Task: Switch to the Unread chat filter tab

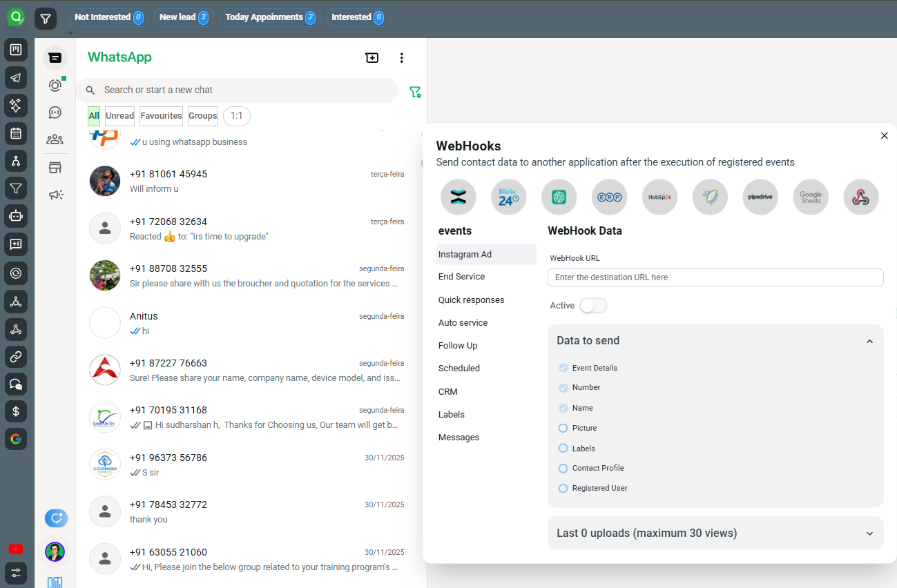Action: (119, 116)
